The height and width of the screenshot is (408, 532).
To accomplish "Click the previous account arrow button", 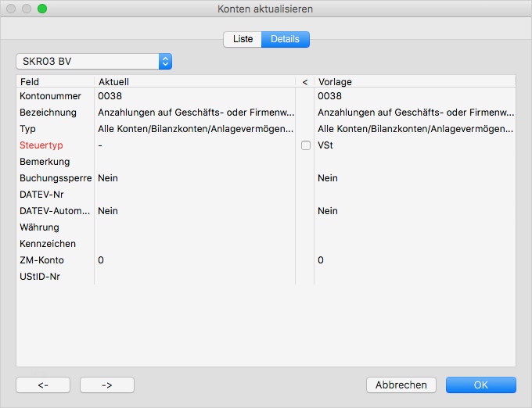I will click(43, 385).
